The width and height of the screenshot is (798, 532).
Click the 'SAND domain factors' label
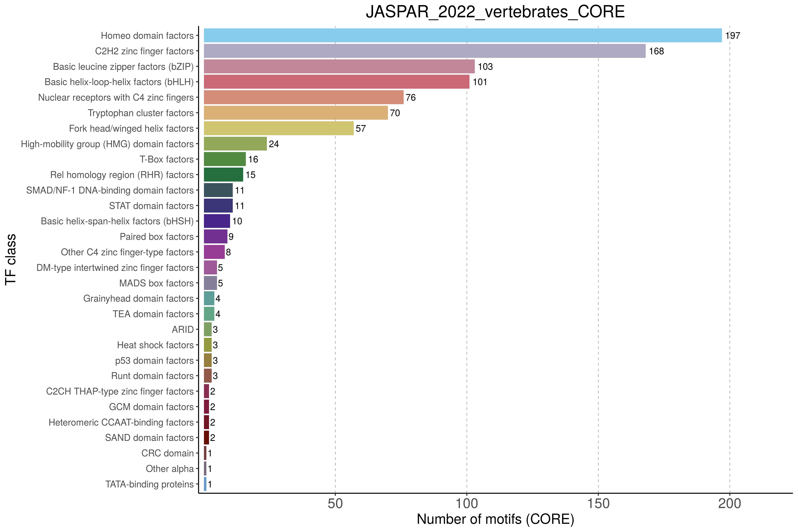coord(149,438)
